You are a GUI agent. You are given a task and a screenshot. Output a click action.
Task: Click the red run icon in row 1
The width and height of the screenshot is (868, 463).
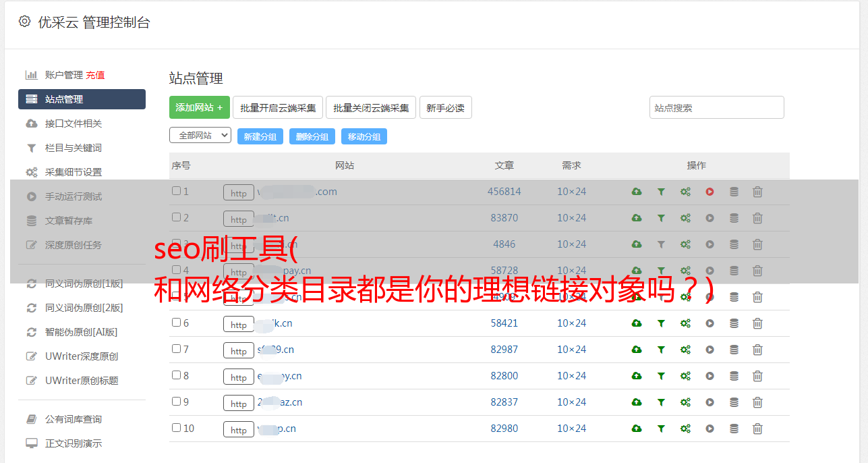coord(710,192)
